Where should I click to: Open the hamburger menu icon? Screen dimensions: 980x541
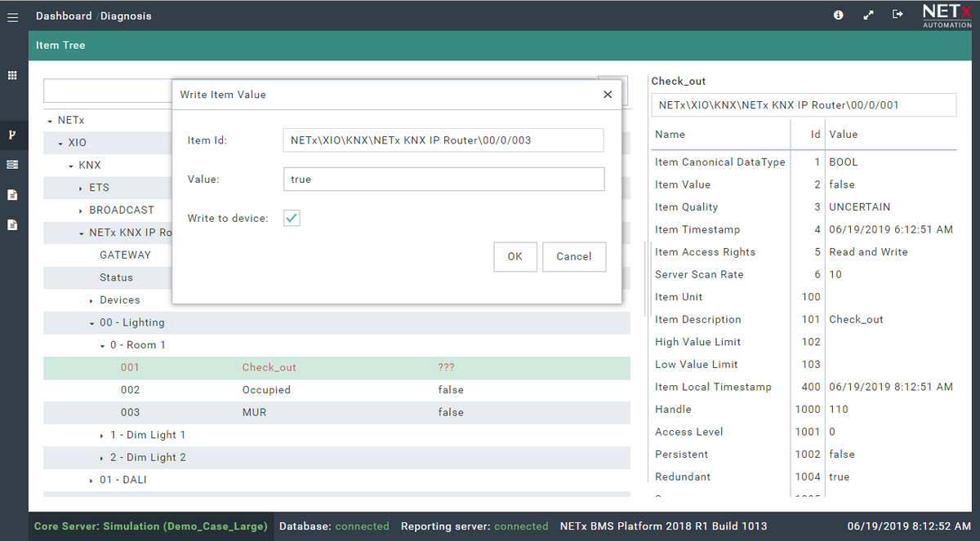coord(12,16)
